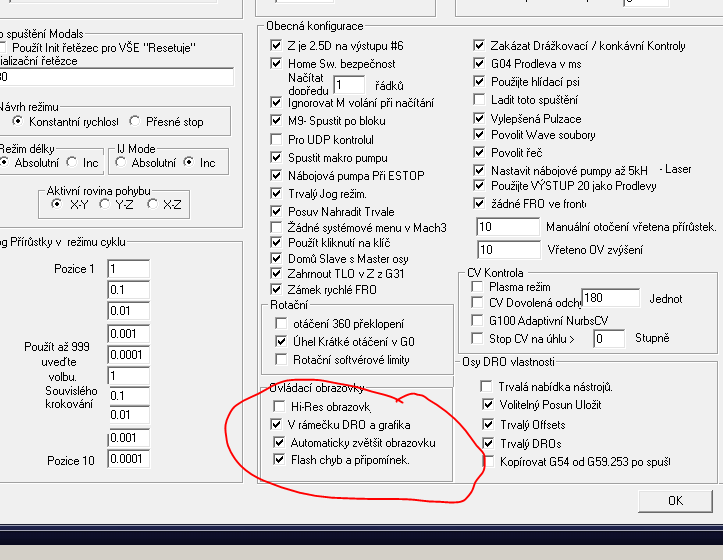Toggle Flash chyb a připomínek checkbox

[x=280, y=460]
